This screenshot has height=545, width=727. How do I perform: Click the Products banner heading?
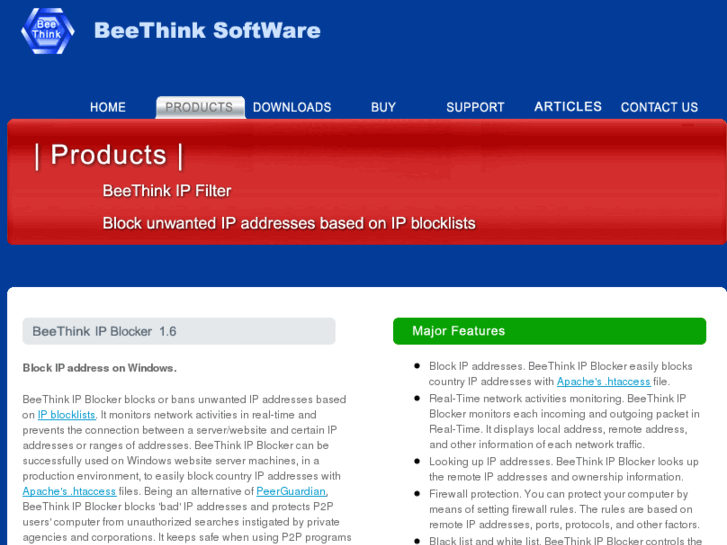pyautogui.click(x=108, y=155)
